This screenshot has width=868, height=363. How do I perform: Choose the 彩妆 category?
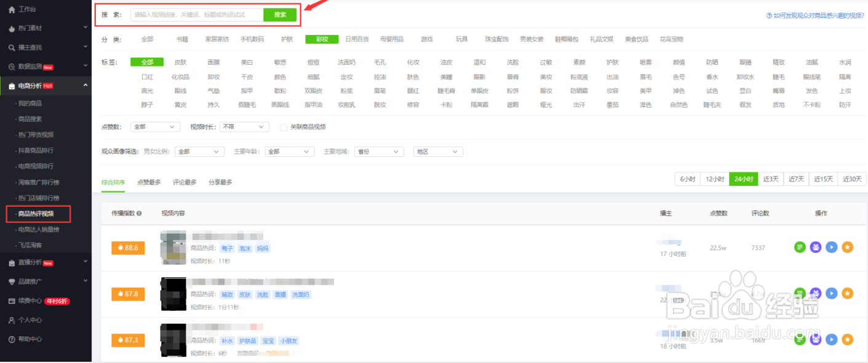pos(322,39)
